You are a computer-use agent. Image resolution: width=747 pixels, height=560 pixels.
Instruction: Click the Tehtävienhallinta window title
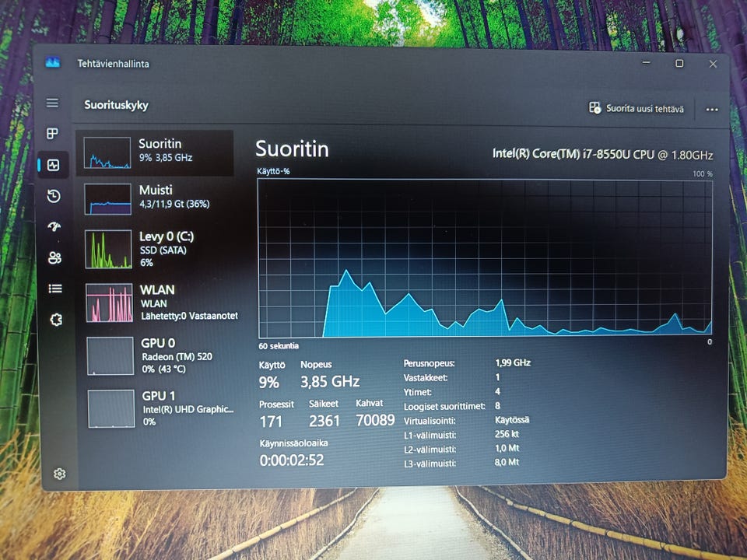pos(114,63)
